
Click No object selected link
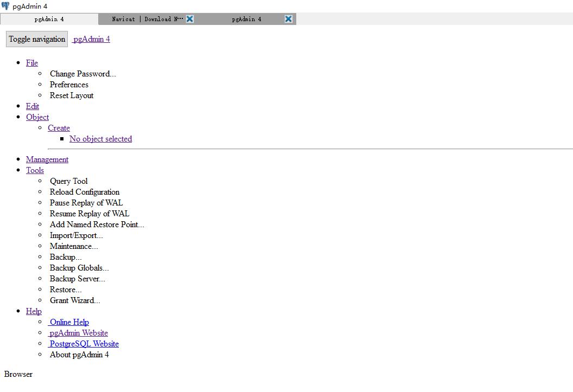coord(100,139)
